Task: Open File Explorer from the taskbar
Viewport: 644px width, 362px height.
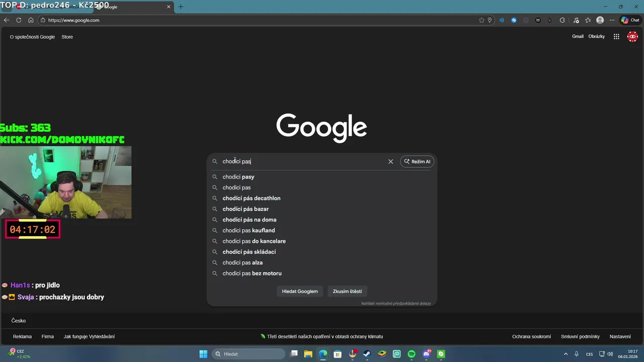Action: click(308, 354)
